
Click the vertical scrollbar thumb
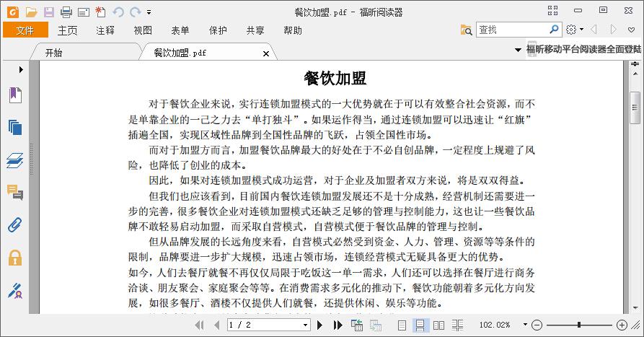coord(635,108)
